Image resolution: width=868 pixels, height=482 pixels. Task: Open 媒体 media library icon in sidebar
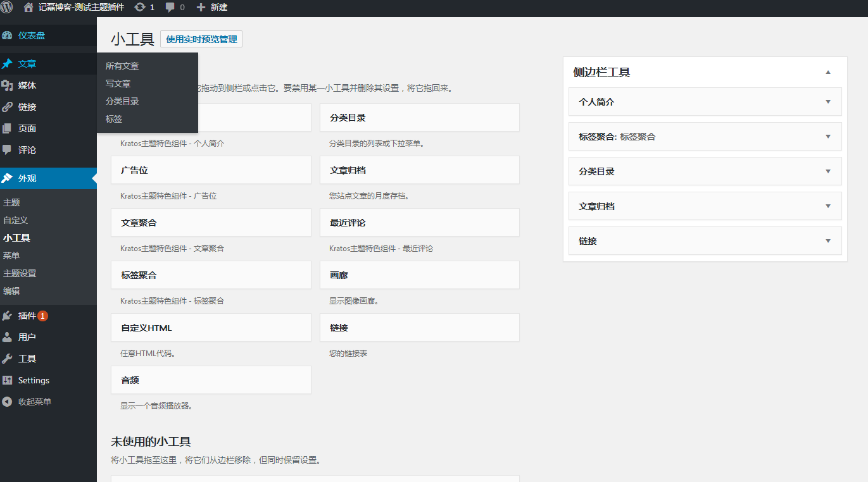(x=8, y=85)
